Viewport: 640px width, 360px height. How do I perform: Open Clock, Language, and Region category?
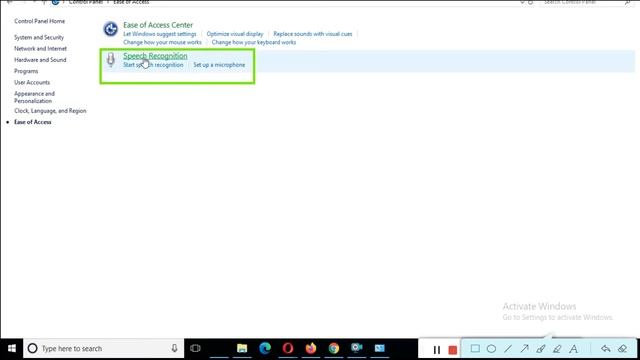50,111
